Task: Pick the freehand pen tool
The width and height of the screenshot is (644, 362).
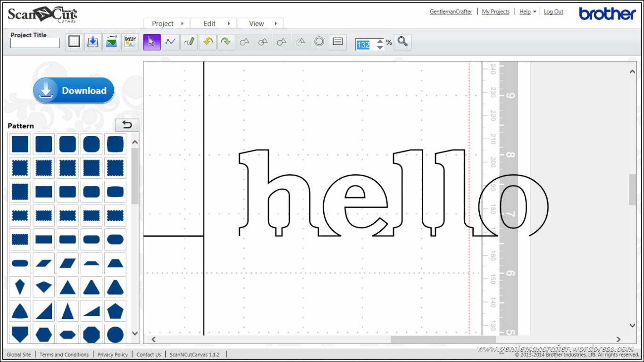Action: click(189, 42)
